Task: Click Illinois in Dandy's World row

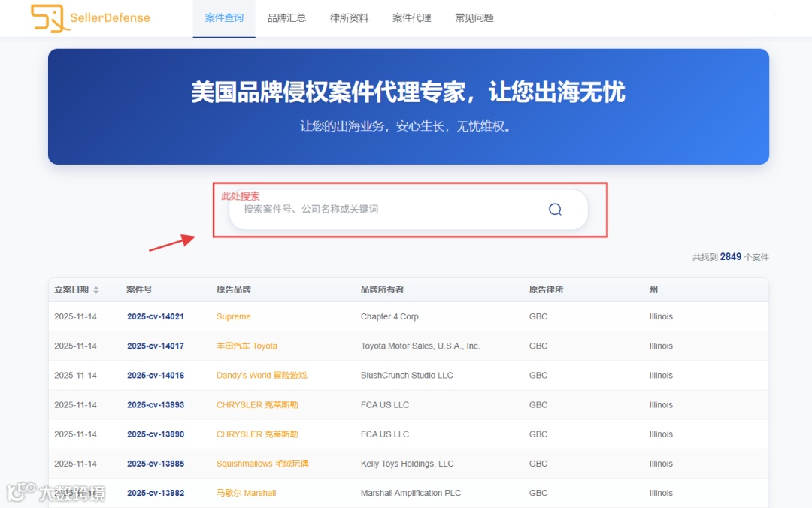Action: tap(661, 376)
